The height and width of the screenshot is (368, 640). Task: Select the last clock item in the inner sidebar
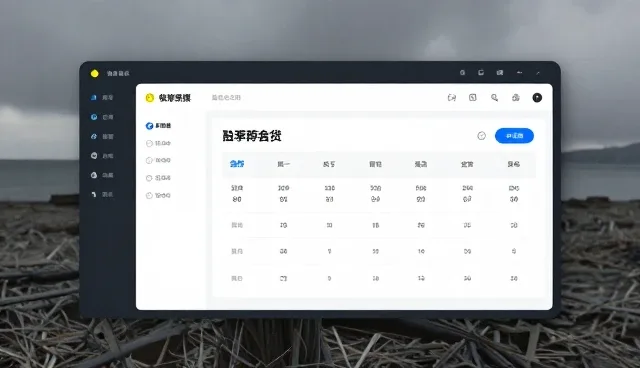click(158, 195)
